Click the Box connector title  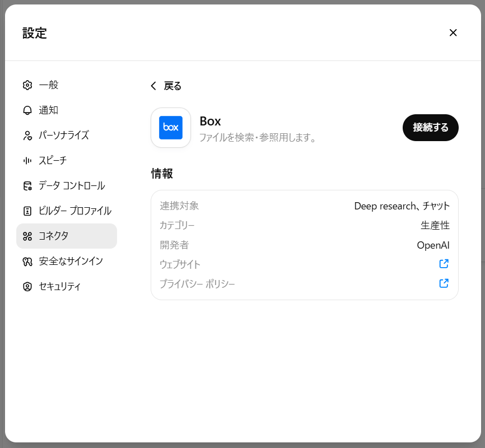(210, 121)
